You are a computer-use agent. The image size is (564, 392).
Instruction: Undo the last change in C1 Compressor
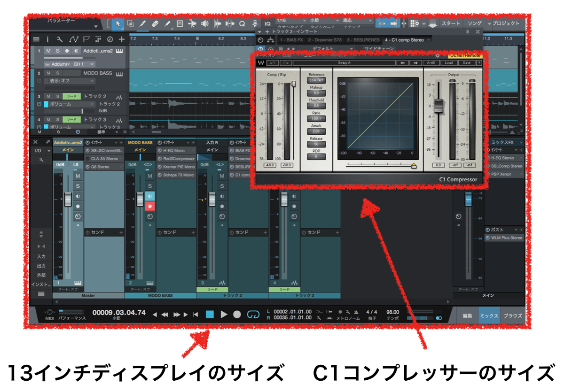(272, 62)
